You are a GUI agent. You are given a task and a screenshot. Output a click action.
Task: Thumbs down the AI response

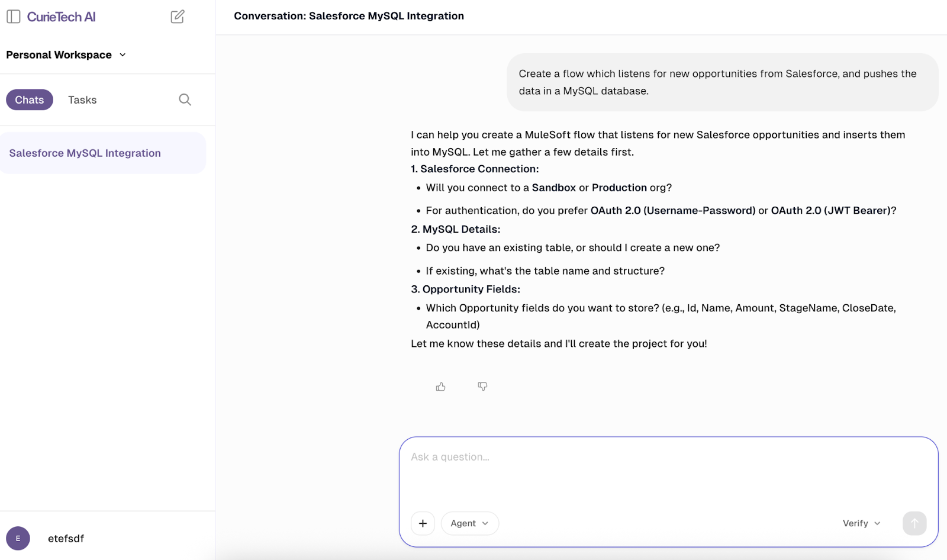pos(482,387)
